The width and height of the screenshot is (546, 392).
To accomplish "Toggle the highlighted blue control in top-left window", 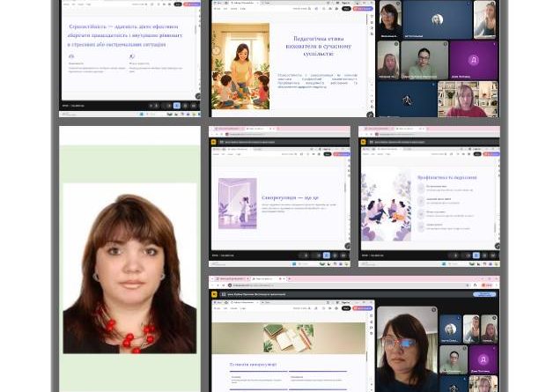I will [x=176, y=106].
